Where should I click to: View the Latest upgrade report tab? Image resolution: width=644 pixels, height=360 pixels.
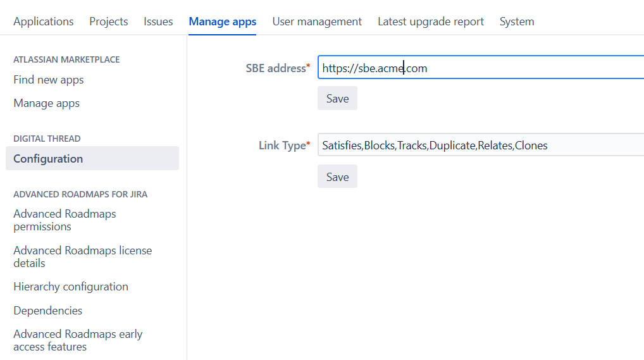[x=430, y=22]
